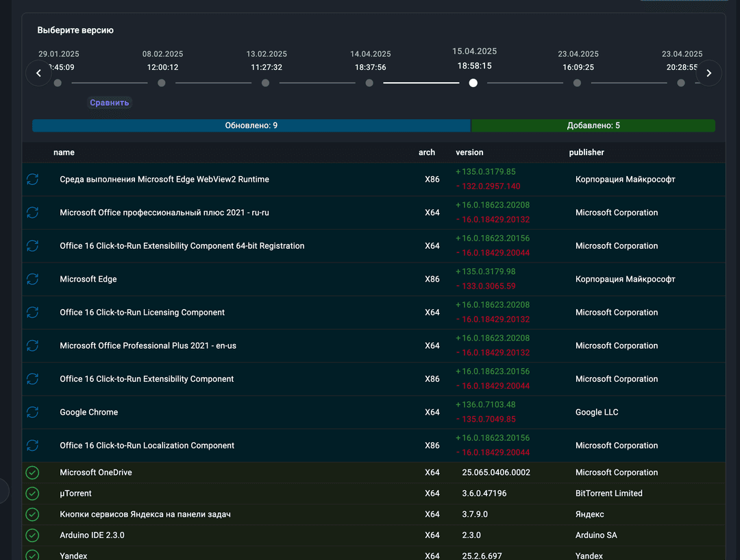The width and height of the screenshot is (740, 560).
Task: Go to previous versions with left arrow
Action: (38, 73)
